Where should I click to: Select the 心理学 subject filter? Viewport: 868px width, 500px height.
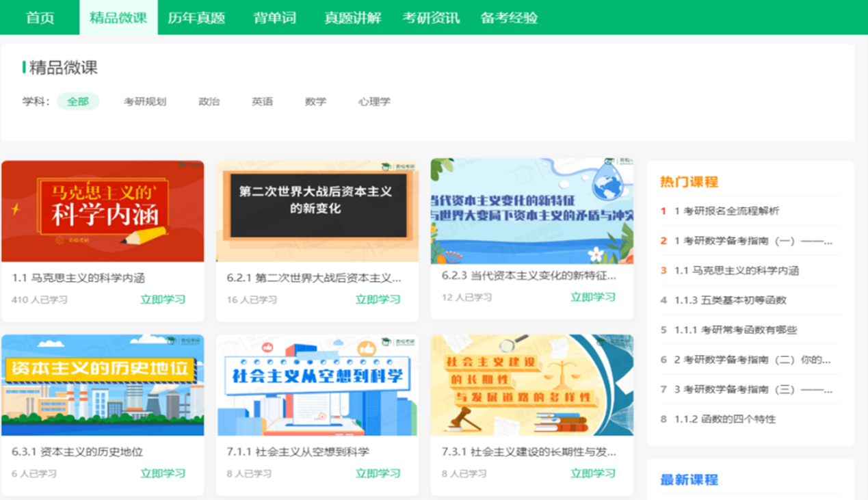click(x=374, y=101)
